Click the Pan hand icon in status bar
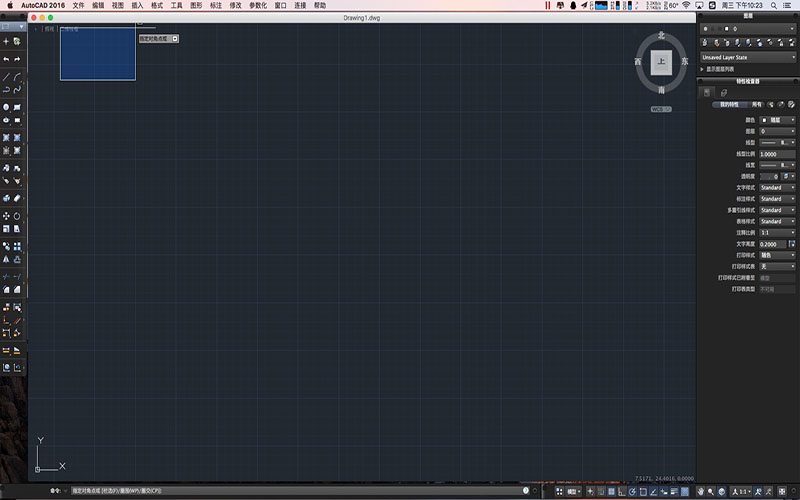This screenshot has height=500, width=800. click(700, 491)
